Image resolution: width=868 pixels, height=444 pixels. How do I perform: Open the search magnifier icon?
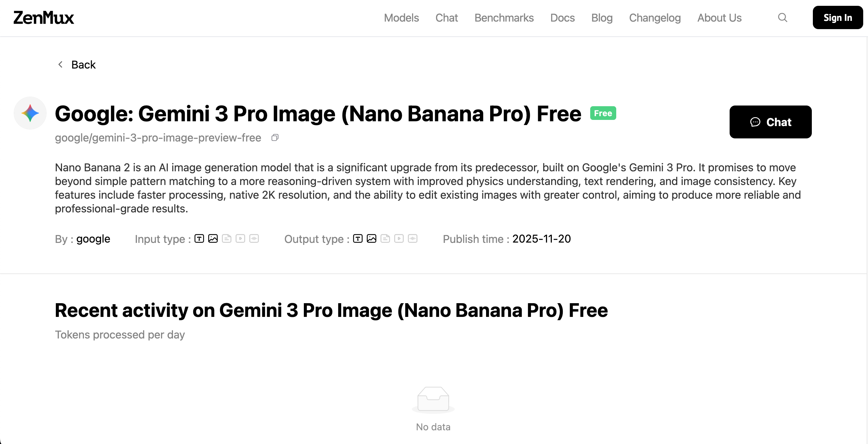pos(782,17)
